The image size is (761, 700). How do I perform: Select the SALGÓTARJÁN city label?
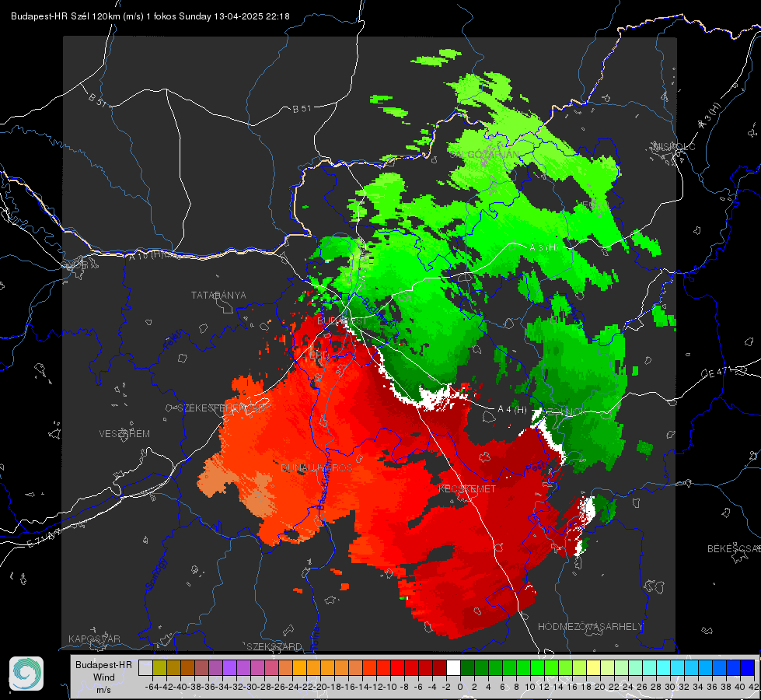tap(483, 155)
